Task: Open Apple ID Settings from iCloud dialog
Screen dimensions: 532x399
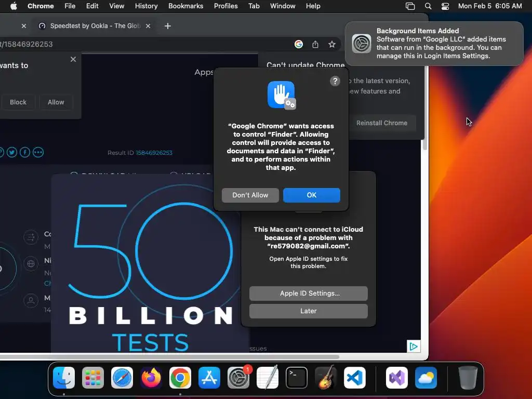Action: coord(309,293)
